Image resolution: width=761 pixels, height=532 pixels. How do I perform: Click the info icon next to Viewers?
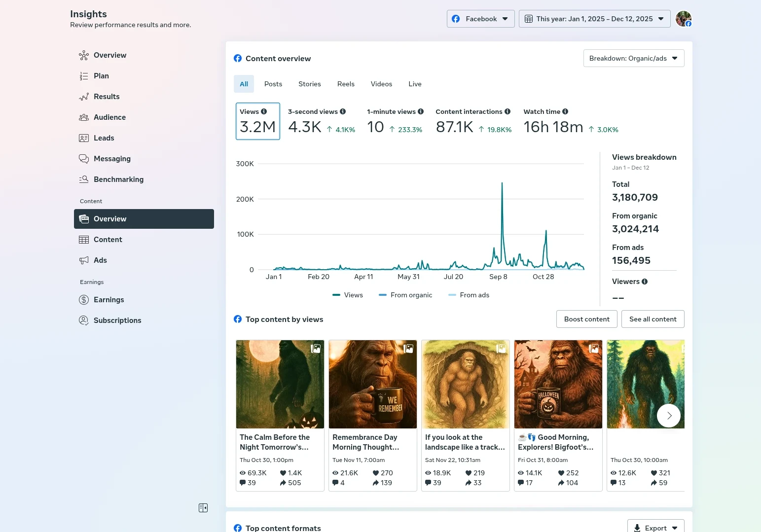(x=645, y=282)
